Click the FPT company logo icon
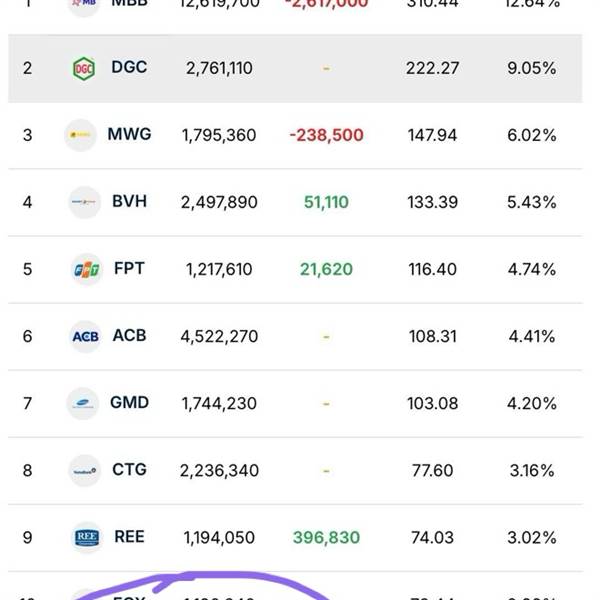600x600 pixels. point(86,270)
